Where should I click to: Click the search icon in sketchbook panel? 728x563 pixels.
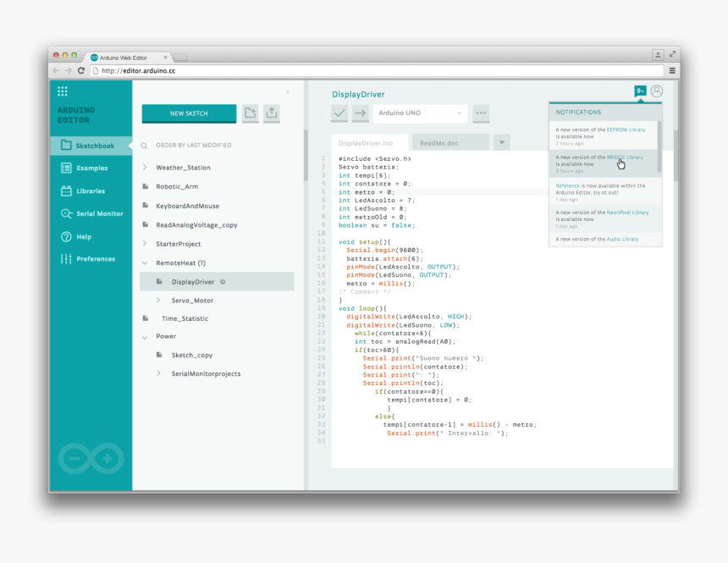click(x=145, y=146)
